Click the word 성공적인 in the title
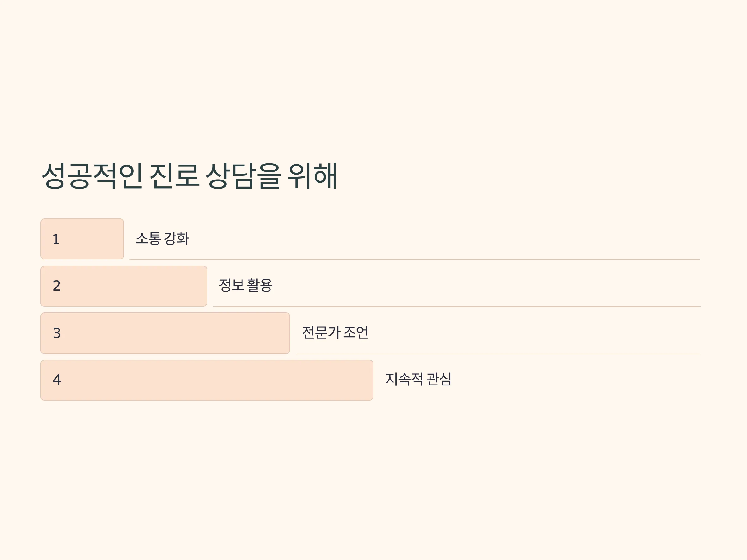Screen dimensions: 747x560 click(x=92, y=175)
